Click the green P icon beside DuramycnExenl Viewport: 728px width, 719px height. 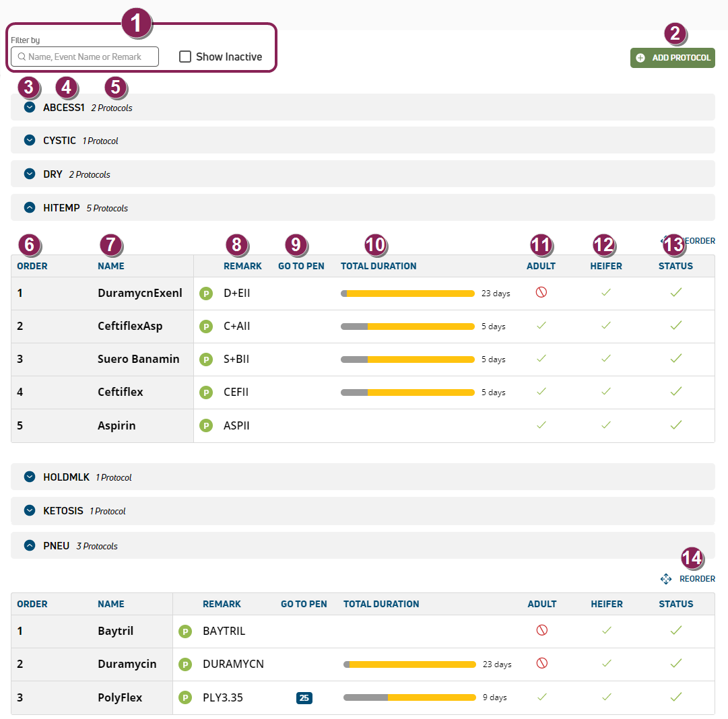206,294
